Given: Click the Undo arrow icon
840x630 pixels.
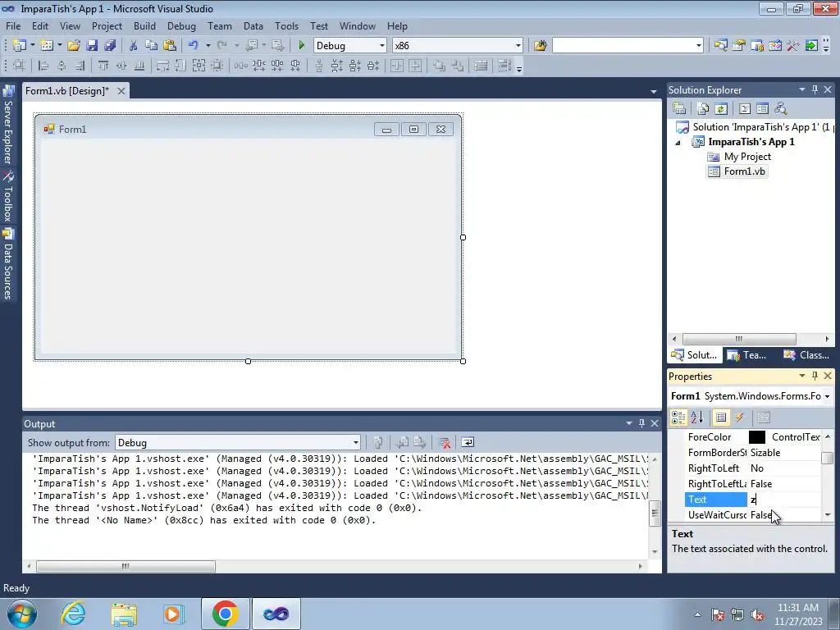Looking at the screenshot, I should click(194, 46).
